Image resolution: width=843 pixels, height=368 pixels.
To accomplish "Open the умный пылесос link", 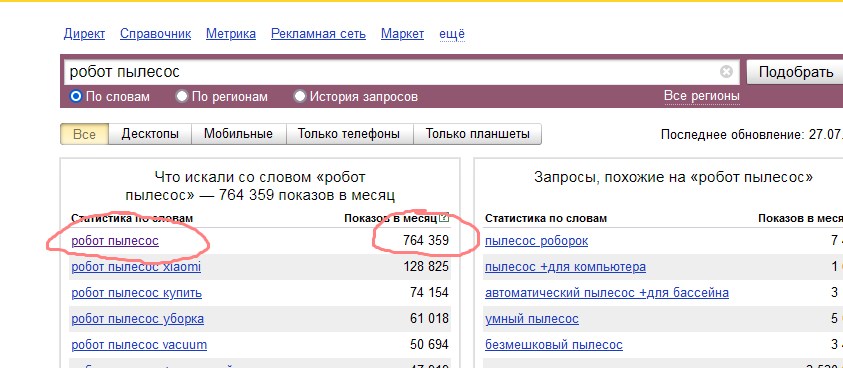I will [532, 319].
